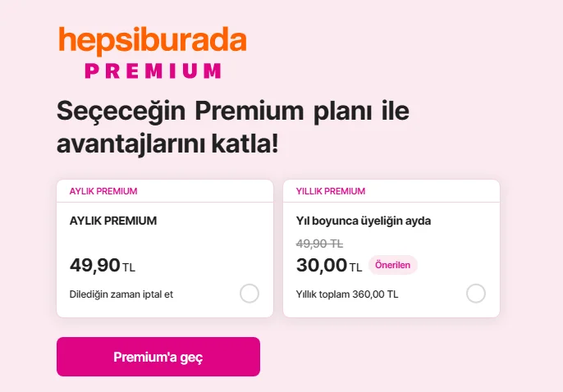Click the heading line Seçeceğin Premium planı ile
The image size is (563, 392).
[232, 111]
